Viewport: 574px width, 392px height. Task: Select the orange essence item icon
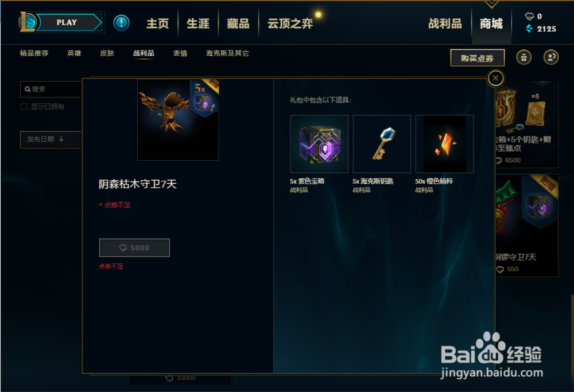444,144
